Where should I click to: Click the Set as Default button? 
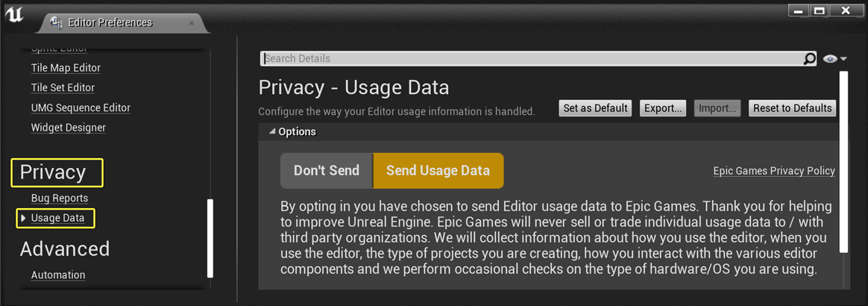(x=595, y=108)
